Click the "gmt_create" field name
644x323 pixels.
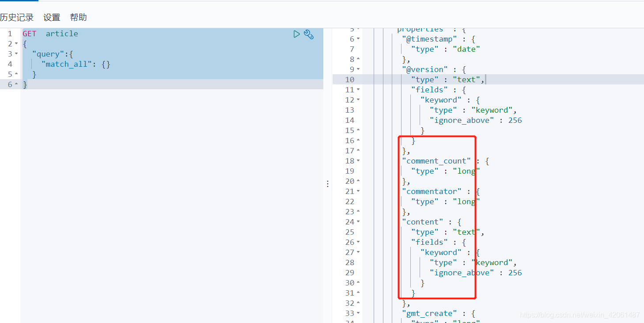pos(429,313)
